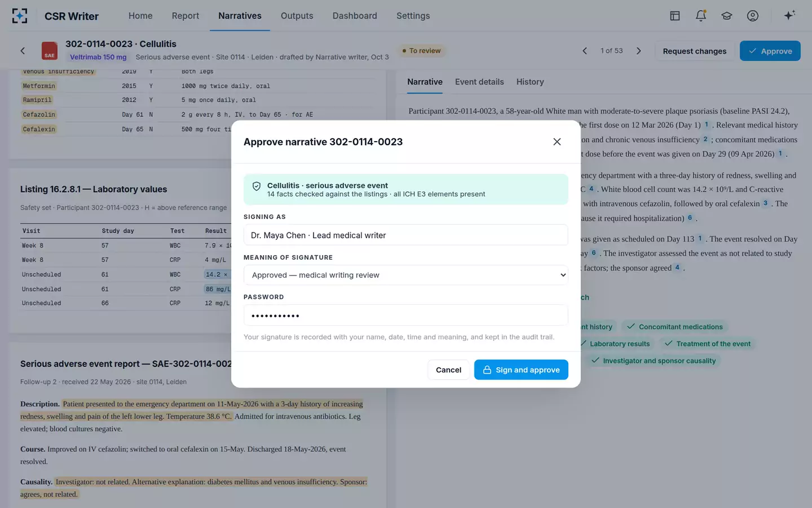Open the graduation cap help icon

click(727, 16)
